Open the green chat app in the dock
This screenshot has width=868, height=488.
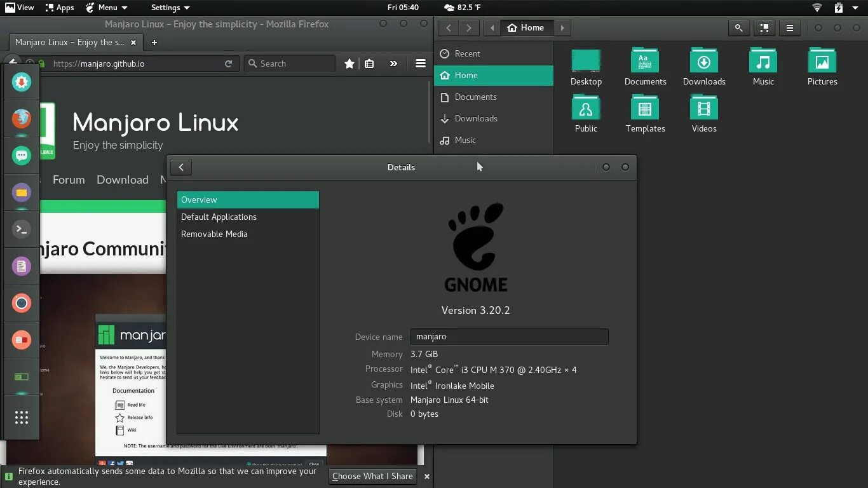coord(22,155)
